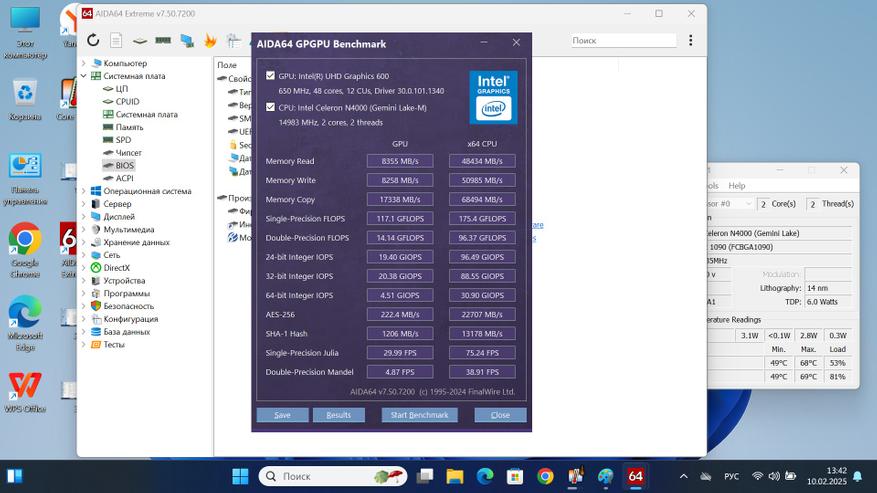Open the clock showing 13:42 10.02.2025
The image size is (877, 493).
[x=827, y=476]
